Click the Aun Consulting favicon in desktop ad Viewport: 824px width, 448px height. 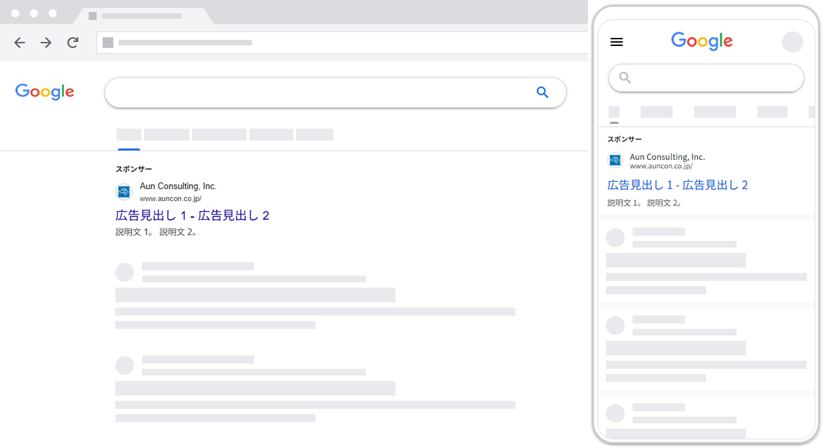point(124,192)
